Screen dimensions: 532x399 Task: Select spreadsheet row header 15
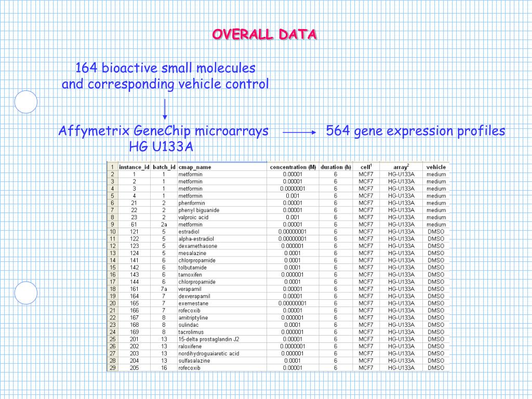tap(112, 268)
